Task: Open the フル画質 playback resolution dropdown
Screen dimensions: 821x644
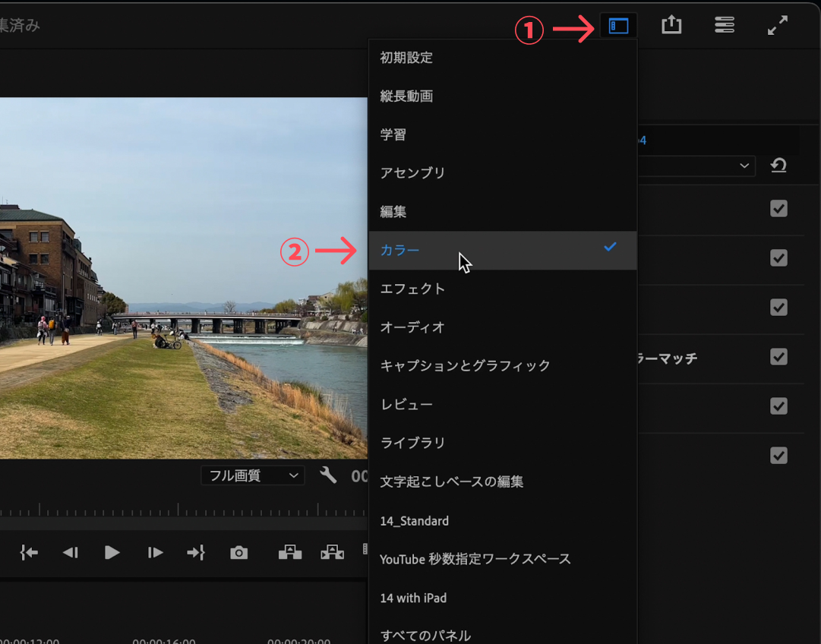Action: [x=253, y=475]
